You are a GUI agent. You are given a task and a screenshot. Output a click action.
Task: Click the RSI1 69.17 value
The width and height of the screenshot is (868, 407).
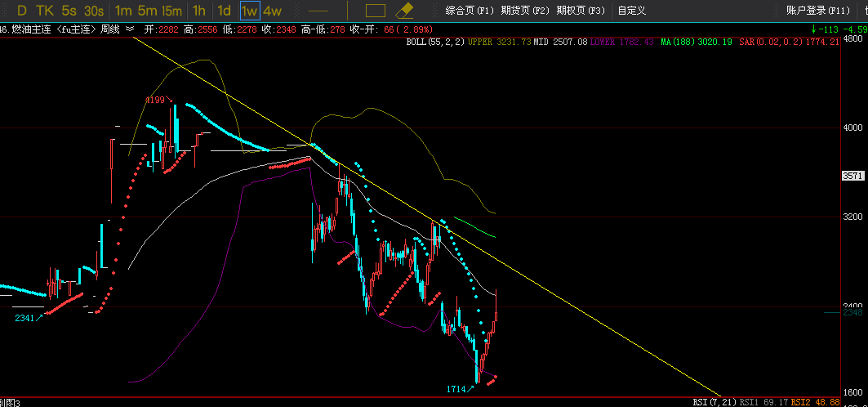(x=764, y=402)
